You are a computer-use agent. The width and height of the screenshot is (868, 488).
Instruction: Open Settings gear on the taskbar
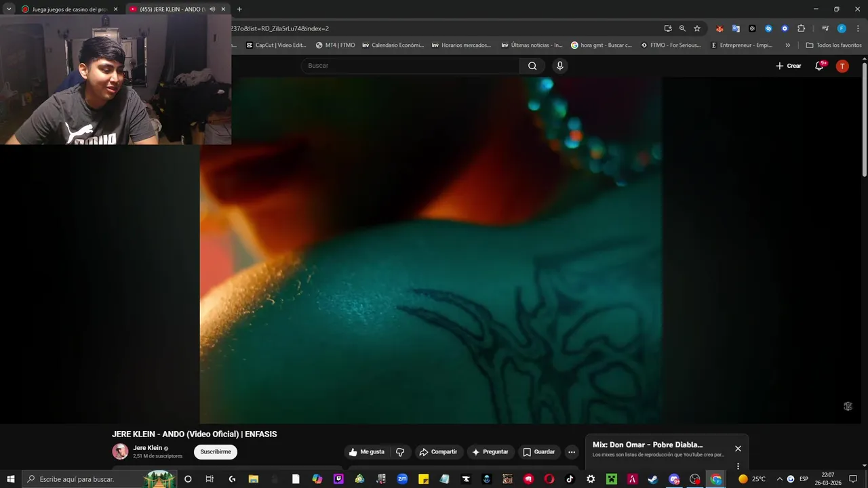591,479
